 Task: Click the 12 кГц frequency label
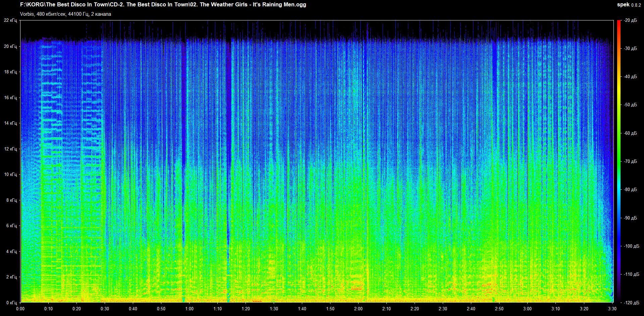(x=10, y=149)
